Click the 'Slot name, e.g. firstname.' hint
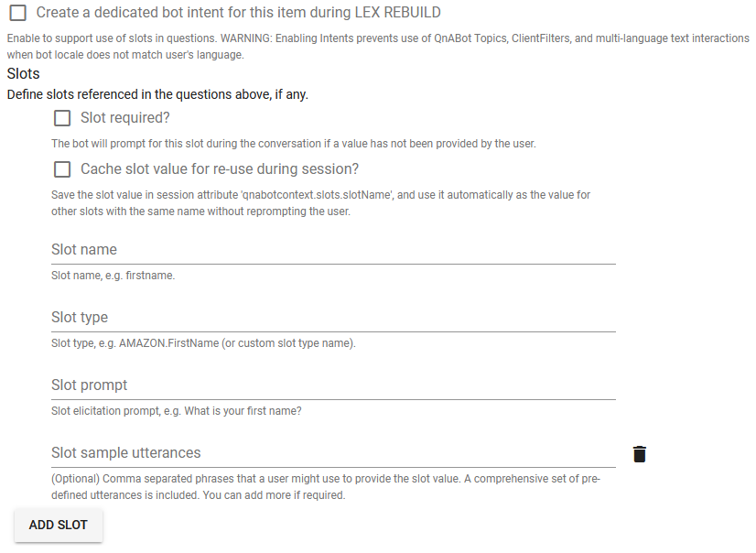Viewport: 756px width, 553px height. pyautogui.click(x=113, y=276)
